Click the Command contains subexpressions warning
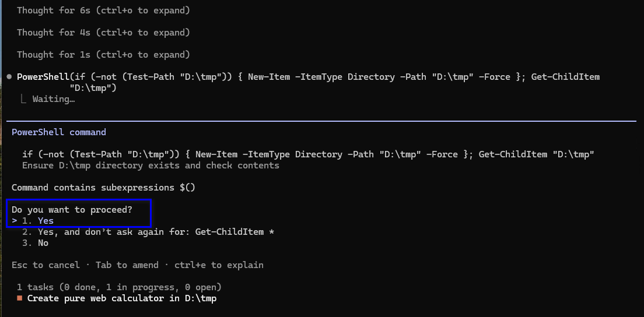644x317 pixels. click(x=103, y=188)
